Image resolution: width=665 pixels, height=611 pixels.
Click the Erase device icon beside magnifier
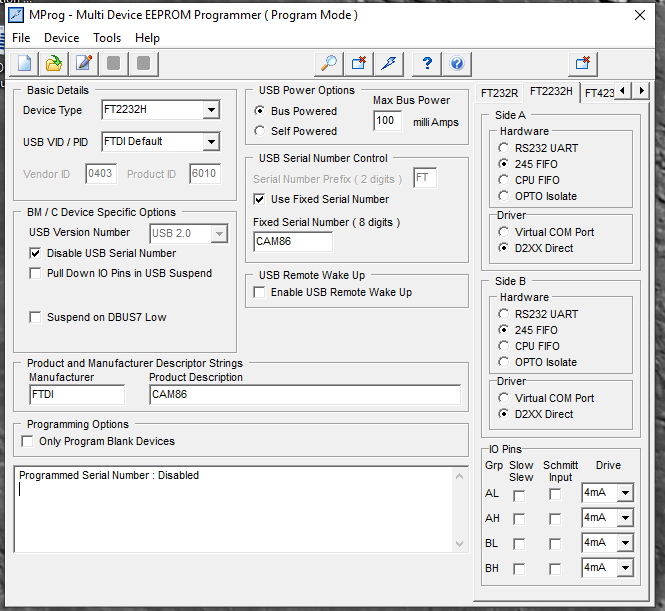coord(359,64)
